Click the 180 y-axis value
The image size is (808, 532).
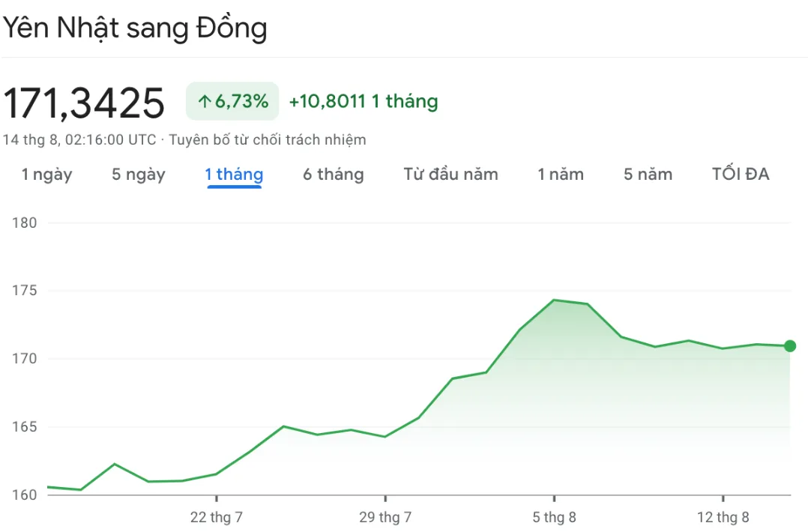pos(25,223)
